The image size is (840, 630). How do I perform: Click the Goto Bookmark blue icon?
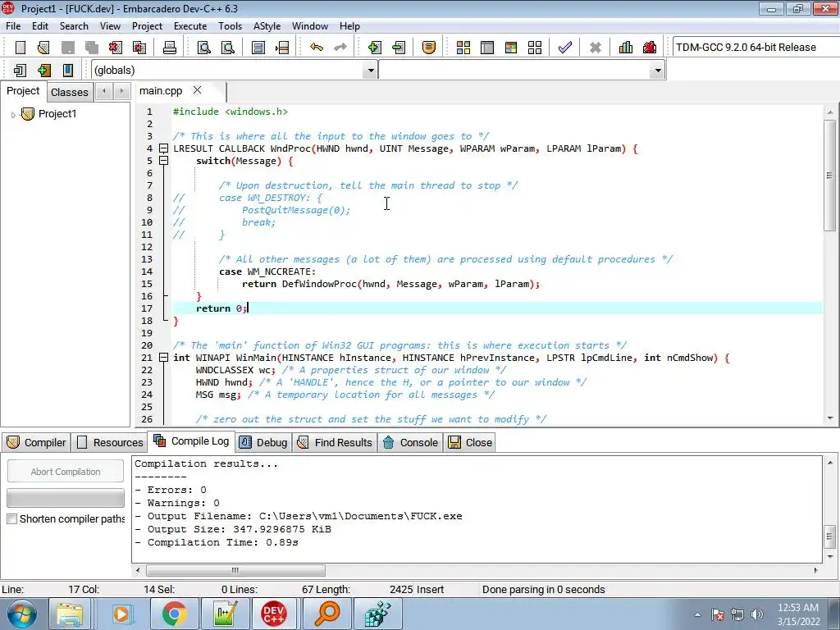point(68,71)
